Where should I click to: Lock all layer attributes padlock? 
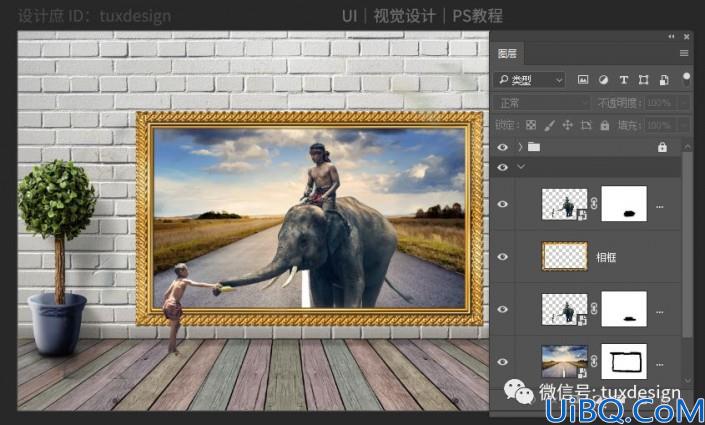pyautogui.click(x=605, y=125)
